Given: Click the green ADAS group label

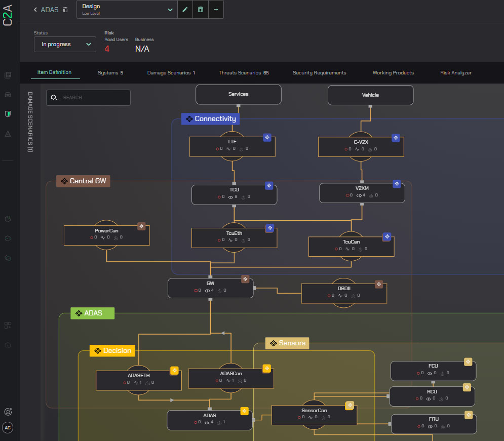Looking at the screenshot, I should click(x=93, y=313).
